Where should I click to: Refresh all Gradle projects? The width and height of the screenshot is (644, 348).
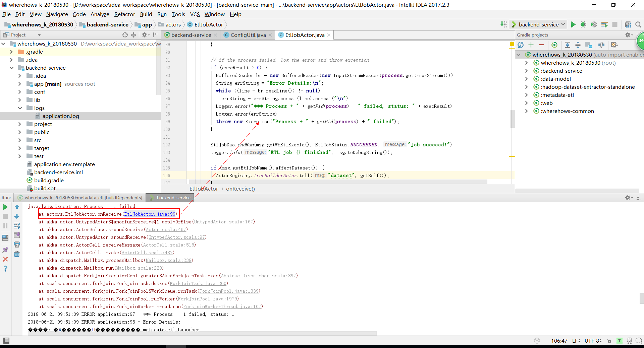[521, 45]
